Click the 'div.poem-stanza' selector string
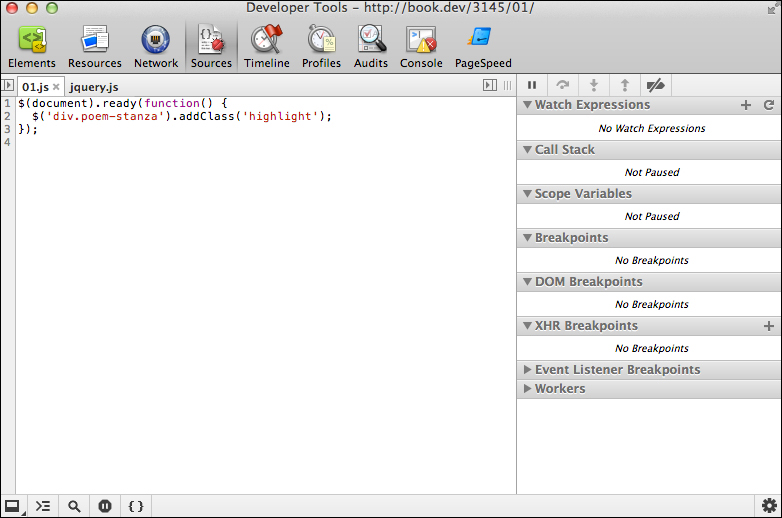 pyautogui.click(x=105, y=116)
